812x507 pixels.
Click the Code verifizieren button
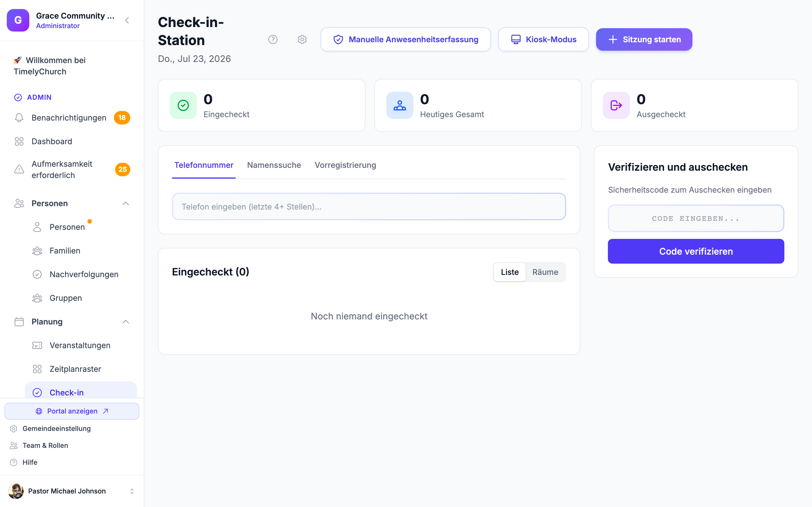click(696, 251)
